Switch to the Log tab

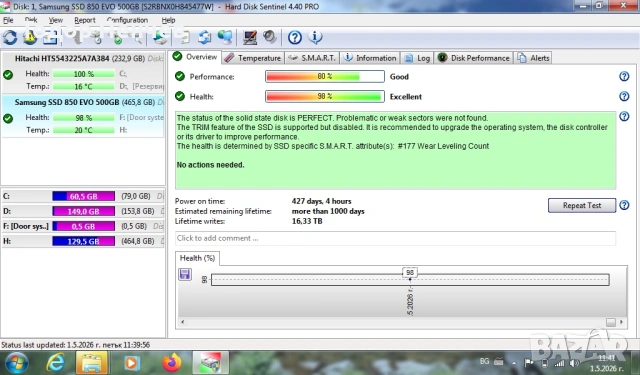[x=417, y=58]
